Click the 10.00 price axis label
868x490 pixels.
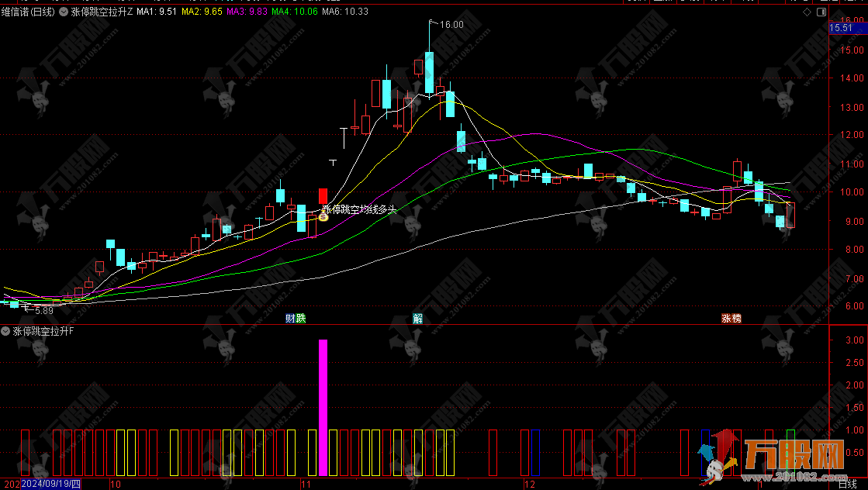(852, 192)
